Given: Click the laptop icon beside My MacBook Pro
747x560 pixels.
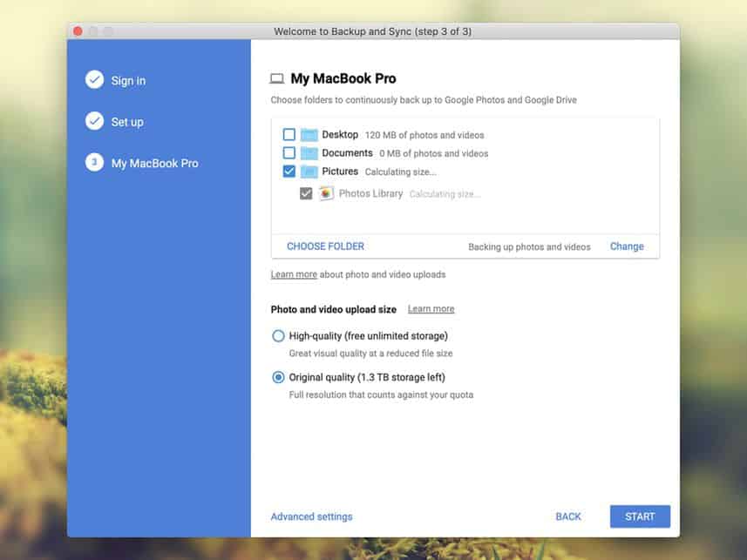Looking at the screenshot, I should click(277, 79).
